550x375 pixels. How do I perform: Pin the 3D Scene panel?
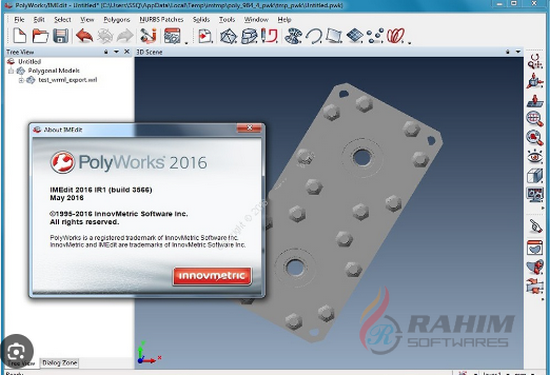click(508, 52)
